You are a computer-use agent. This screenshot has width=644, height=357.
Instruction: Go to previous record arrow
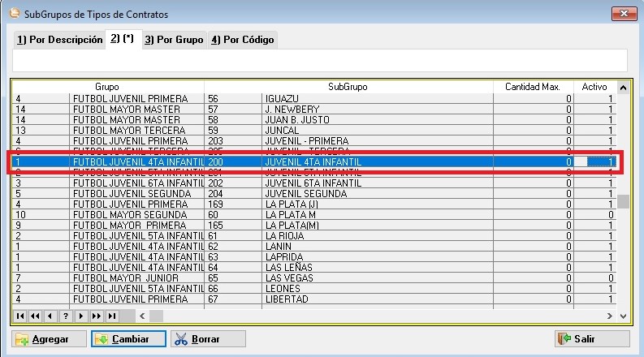(50, 316)
